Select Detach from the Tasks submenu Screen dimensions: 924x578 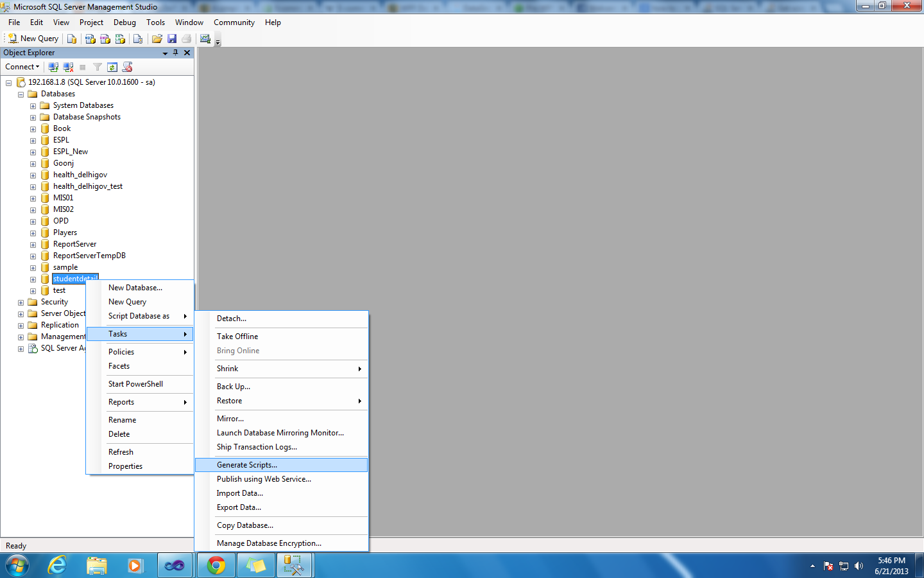point(281,319)
